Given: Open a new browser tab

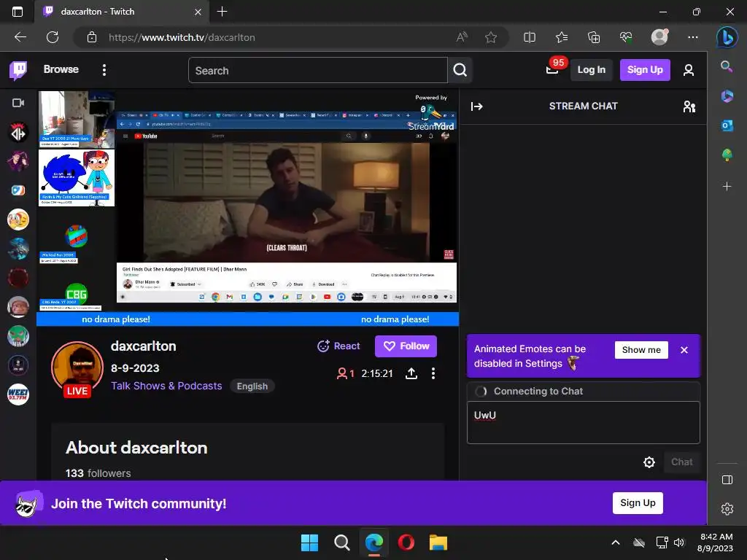Looking at the screenshot, I should (222, 12).
